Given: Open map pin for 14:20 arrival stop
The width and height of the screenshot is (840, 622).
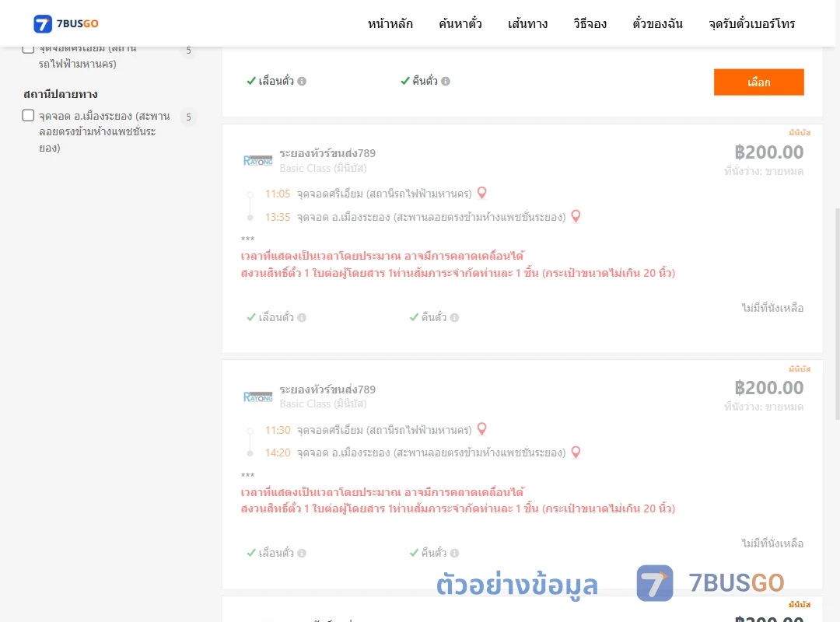Looking at the screenshot, I should (576, 453).
